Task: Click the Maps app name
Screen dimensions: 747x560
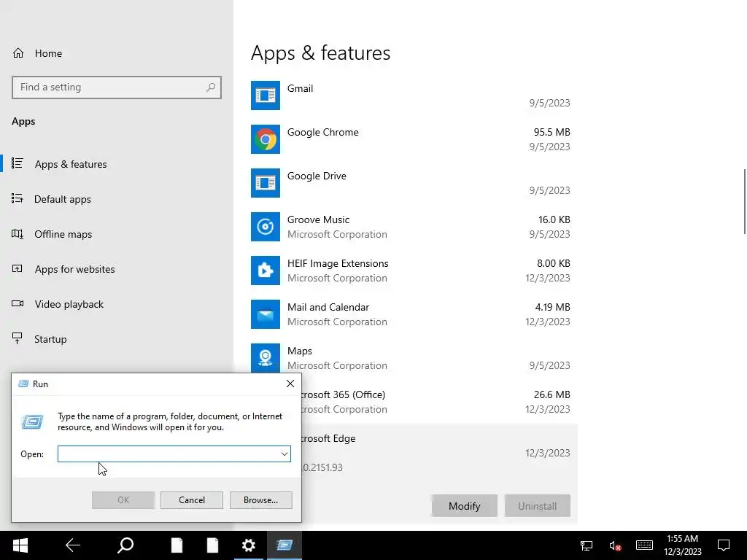Action: click(300, 351)
